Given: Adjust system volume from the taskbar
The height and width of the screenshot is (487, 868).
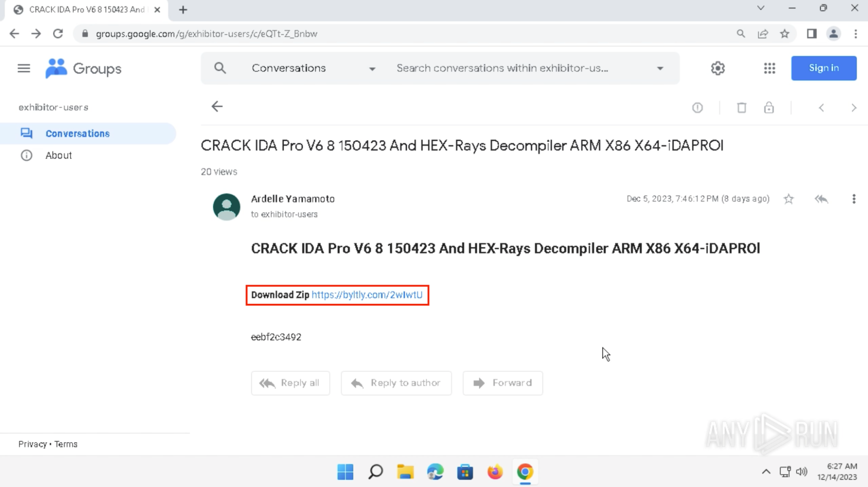Looking at the screenshot, I should point(802,472).
